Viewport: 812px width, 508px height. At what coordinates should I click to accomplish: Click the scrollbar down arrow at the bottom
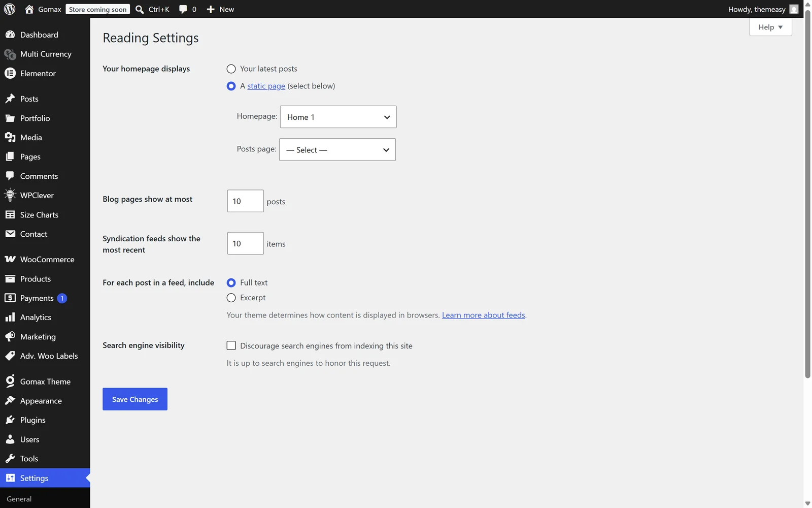tap(807, 503)
